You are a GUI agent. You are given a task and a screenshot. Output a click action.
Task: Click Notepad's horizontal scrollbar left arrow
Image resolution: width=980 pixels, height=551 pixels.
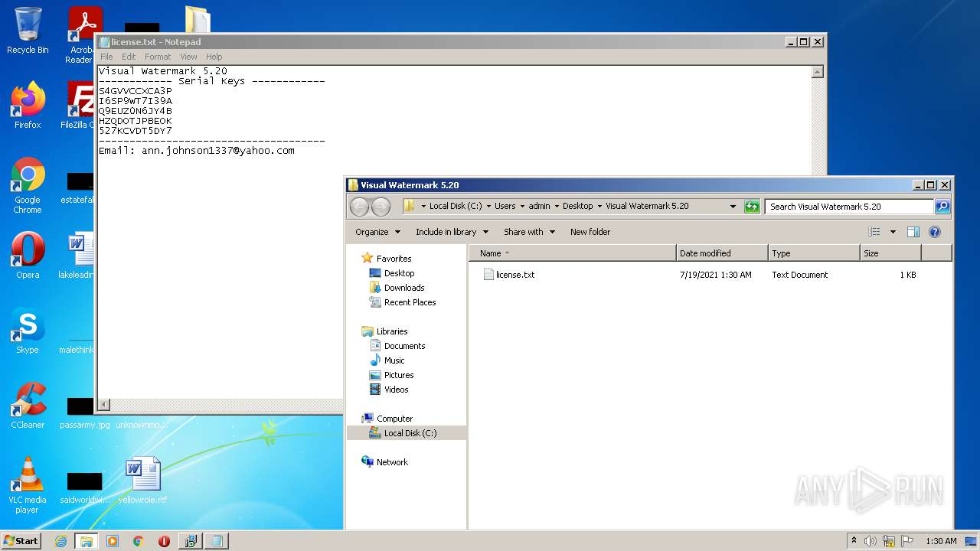point(104,405)
